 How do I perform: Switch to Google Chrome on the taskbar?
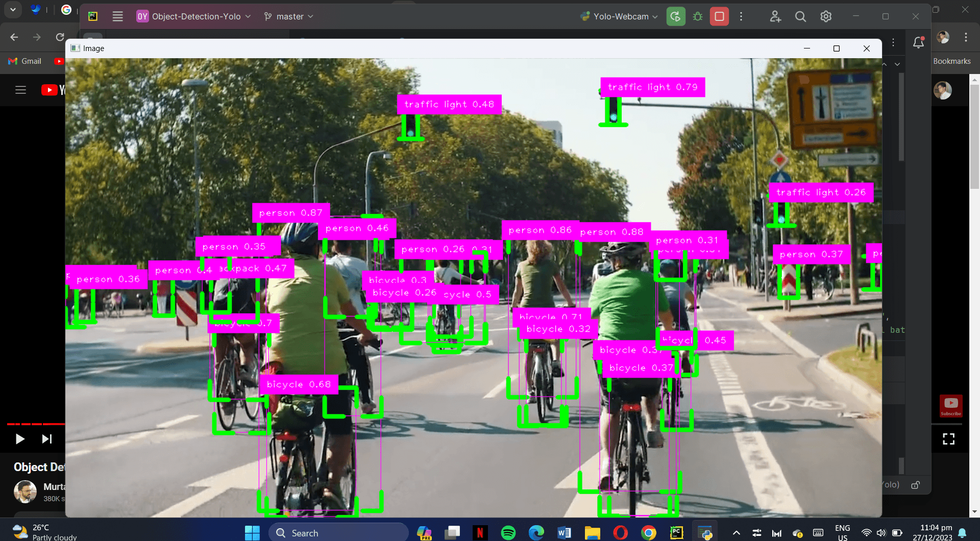point(648,533)
